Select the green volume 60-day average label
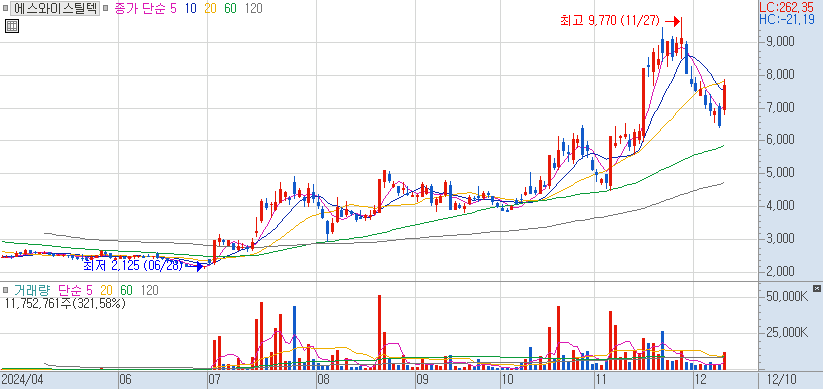The image size is (823, 389). [x=126, y=290]
